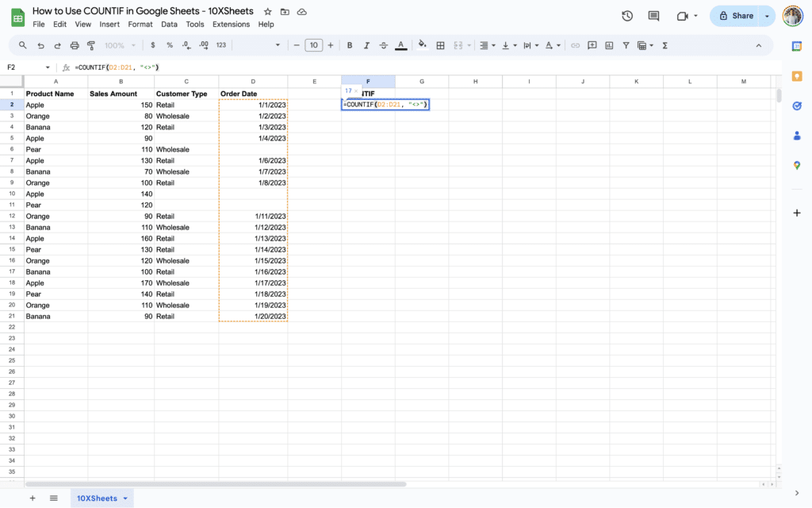Image resolution: width=812 pixels, height=508 pixels.
Task: Open the Data menu
Action: [169, 24]
